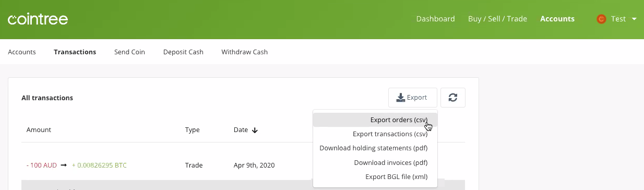Go to Dashboard in top navigation
The image size is (644, 190).
(x=435, y=19)
